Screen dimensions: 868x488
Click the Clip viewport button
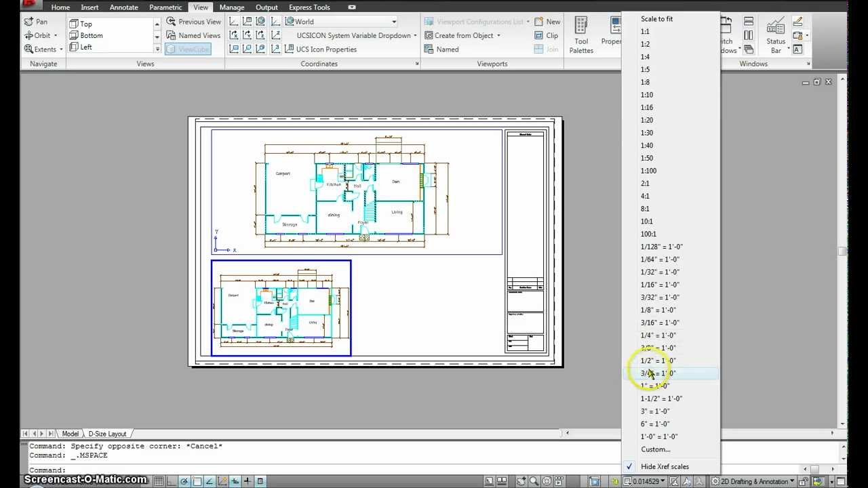547,35
